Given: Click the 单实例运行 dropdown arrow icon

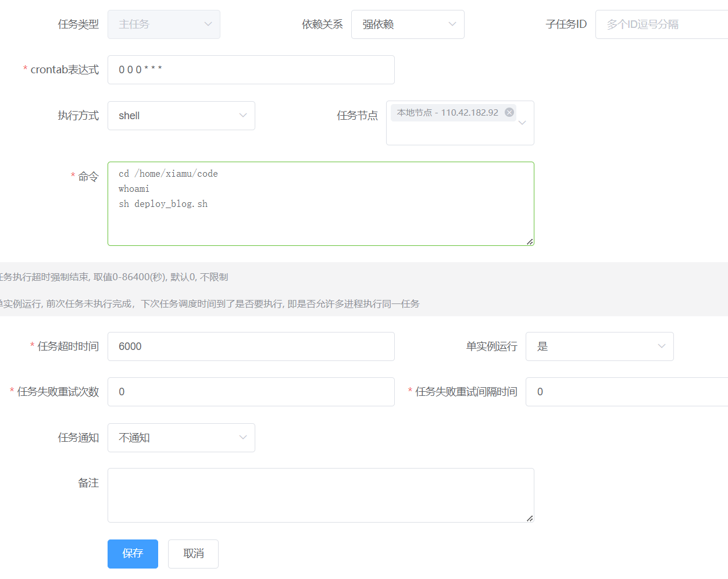Looking at the screenshot, I should point(661,346).
